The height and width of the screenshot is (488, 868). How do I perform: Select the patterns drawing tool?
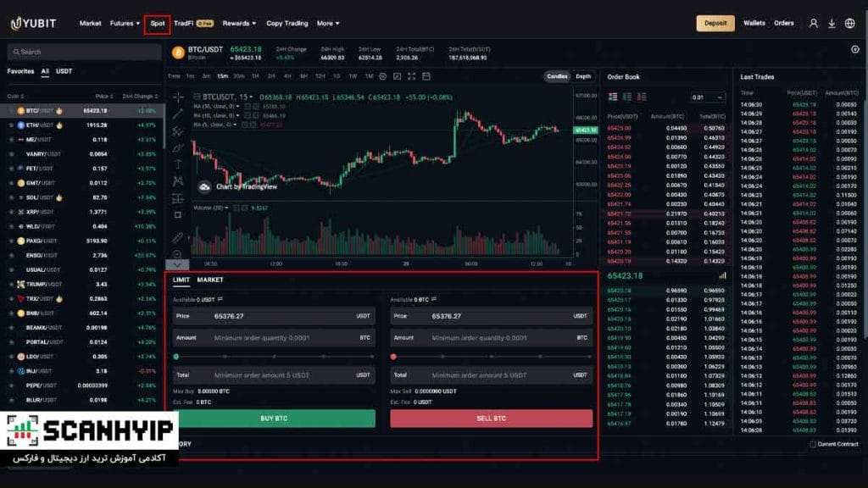(x=178, y=181)
